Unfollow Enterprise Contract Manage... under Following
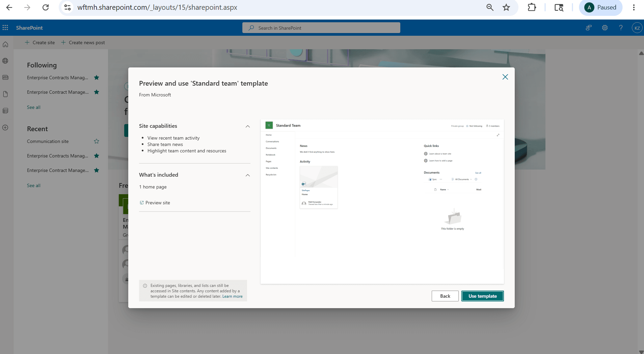Screen dimensions: 644x354 [97, 92]
